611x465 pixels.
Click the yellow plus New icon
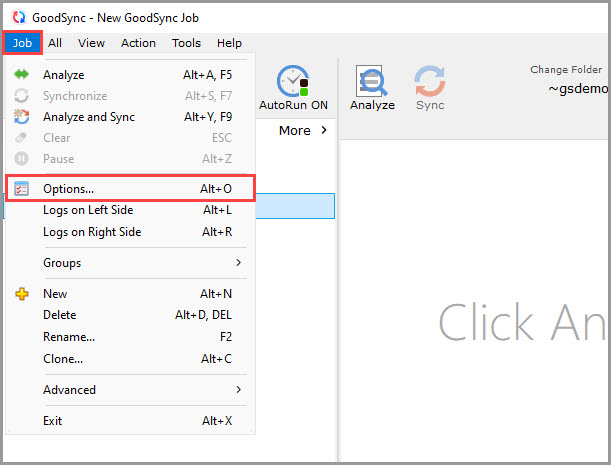coord(22,294)
